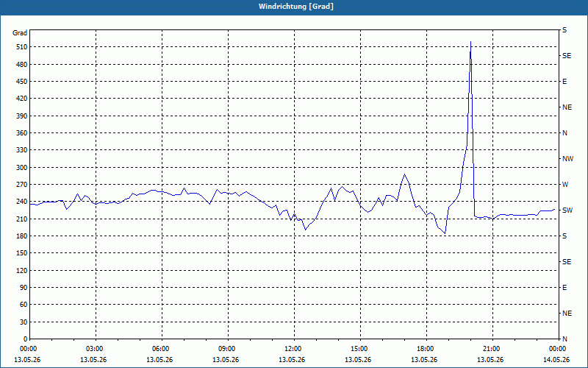Click the 210 value on the Grad axis
This screenshot has height=368, width=588.
[22, 219]
